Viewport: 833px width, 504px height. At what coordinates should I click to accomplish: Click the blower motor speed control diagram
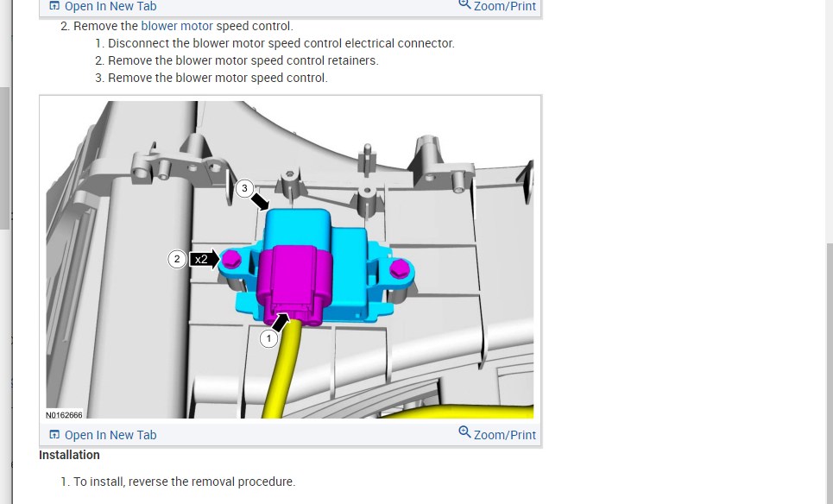290,260
